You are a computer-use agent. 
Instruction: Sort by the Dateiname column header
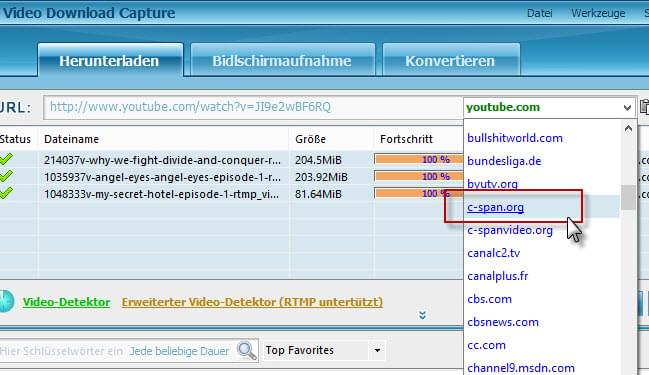[71, 139]
